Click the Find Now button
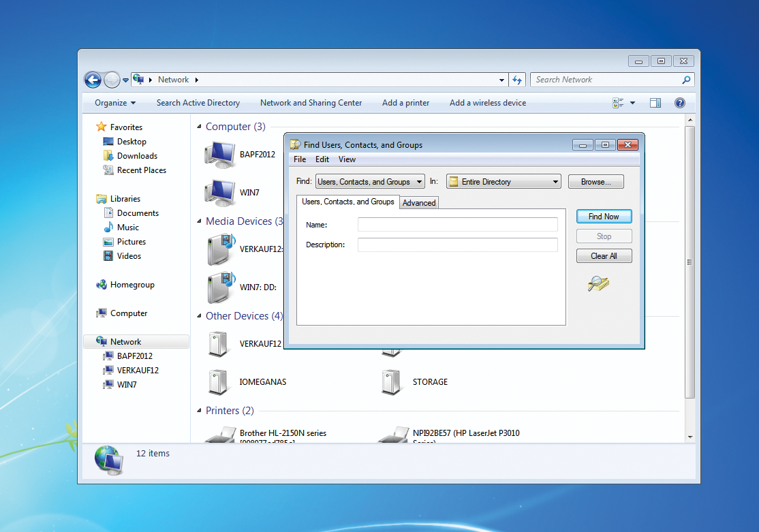The image size is (759, 532). (x=604, y=217)
